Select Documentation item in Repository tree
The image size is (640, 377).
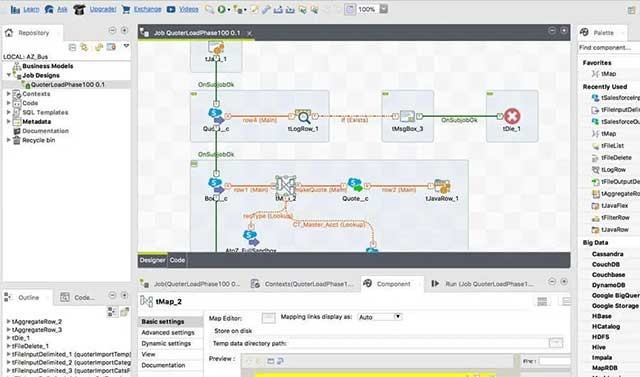point(45,131)
